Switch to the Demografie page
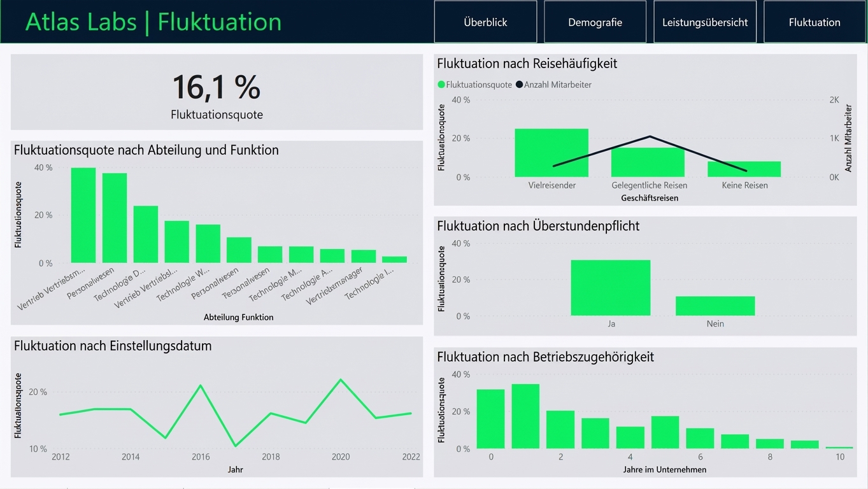The image size is (868, 489). tap(595, 22)
